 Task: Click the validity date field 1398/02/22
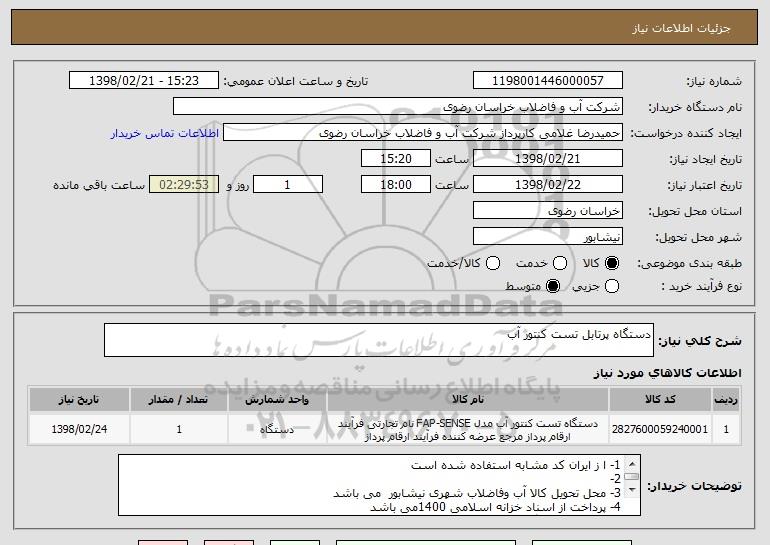pyautogui.click(x=548, y=185)
